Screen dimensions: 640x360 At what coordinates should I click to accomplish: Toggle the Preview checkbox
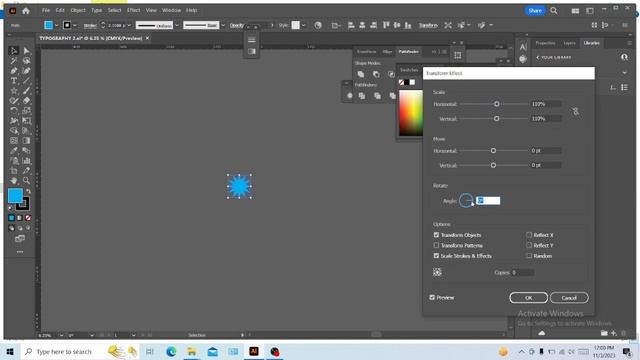(x=432, y=298)
